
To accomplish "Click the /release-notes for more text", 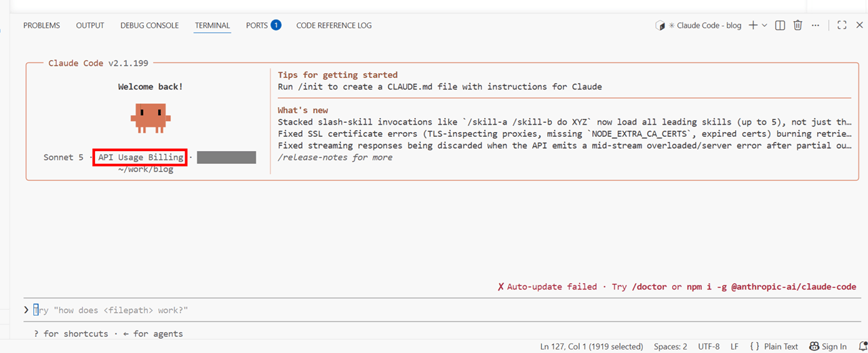I will coord(335,157).
